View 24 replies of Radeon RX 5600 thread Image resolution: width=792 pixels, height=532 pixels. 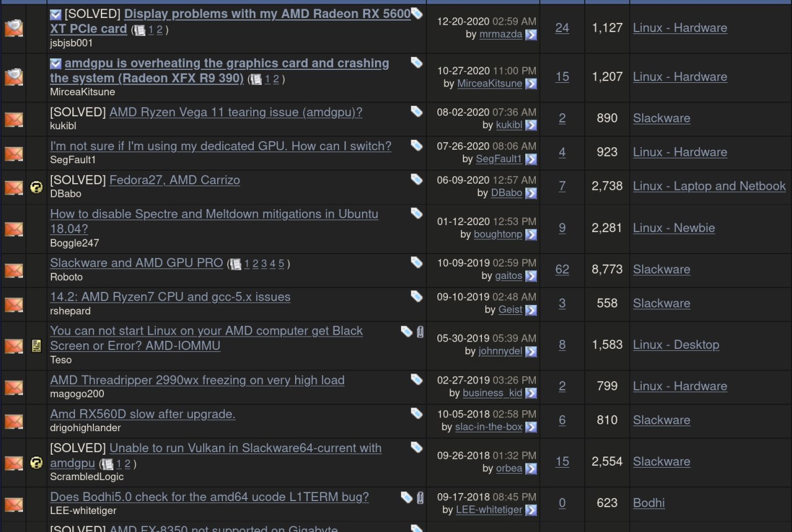click(x=562, y=27)
